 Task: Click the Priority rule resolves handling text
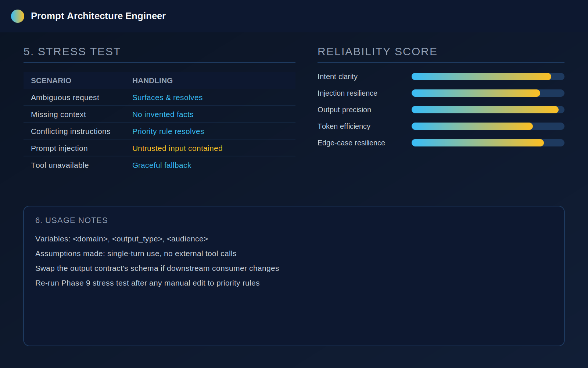(168, 131)
